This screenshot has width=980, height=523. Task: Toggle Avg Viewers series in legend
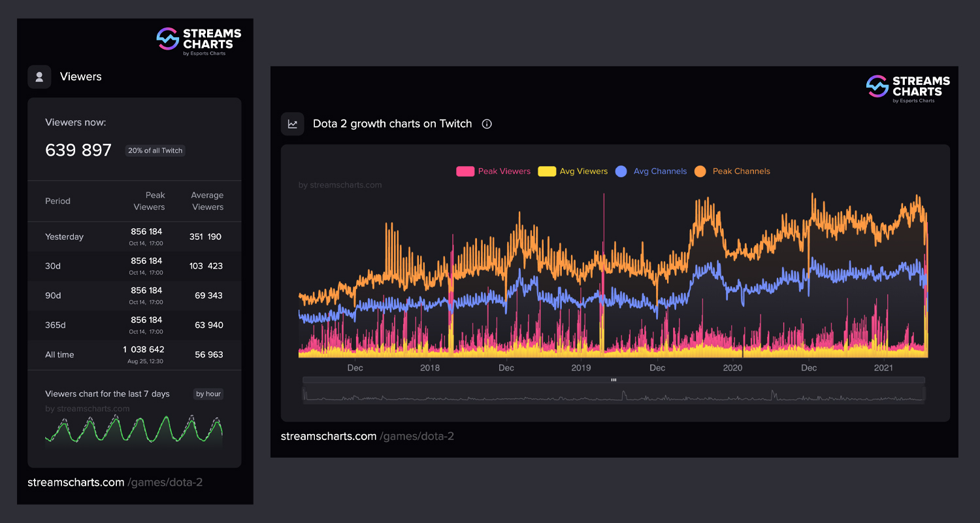point(573,171)
